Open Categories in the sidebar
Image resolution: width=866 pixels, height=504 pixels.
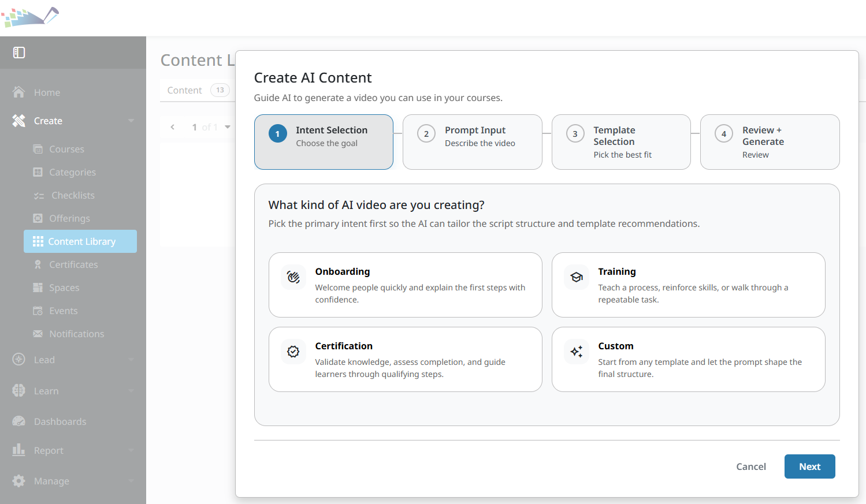(73, 172)
